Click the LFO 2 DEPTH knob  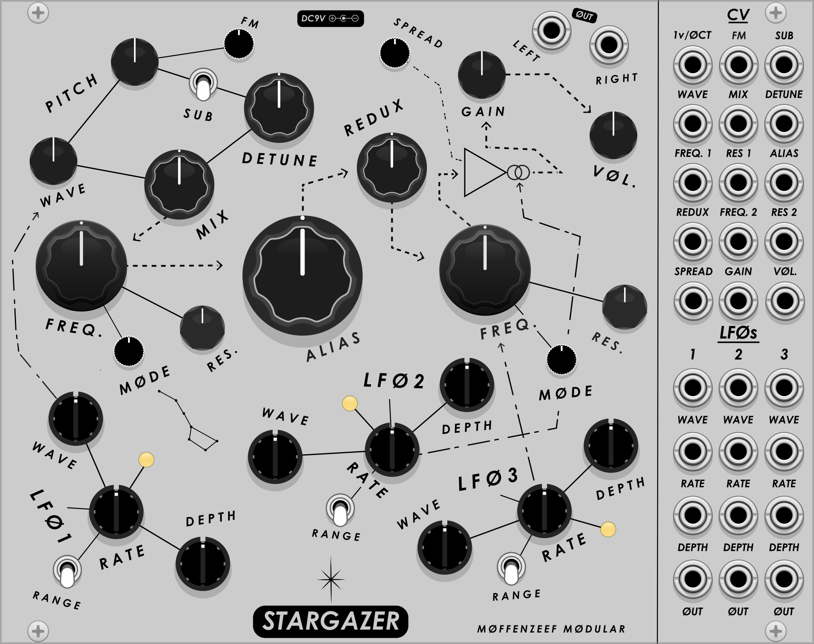[467, 385]
